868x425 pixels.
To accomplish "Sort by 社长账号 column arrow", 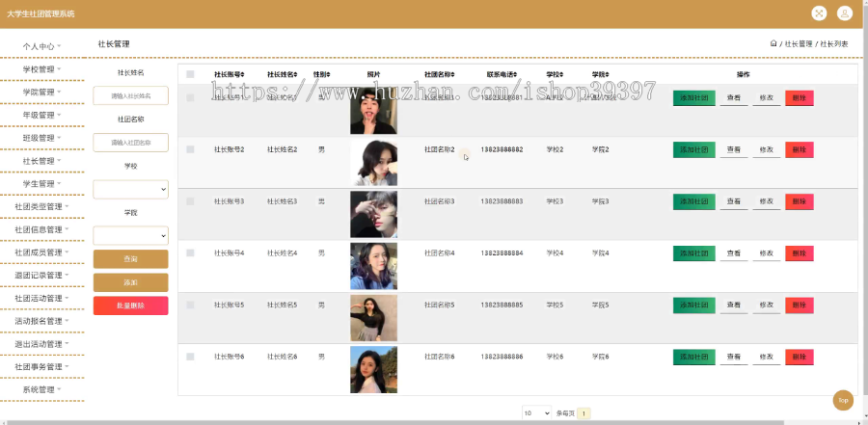I will tap(242, 75).
